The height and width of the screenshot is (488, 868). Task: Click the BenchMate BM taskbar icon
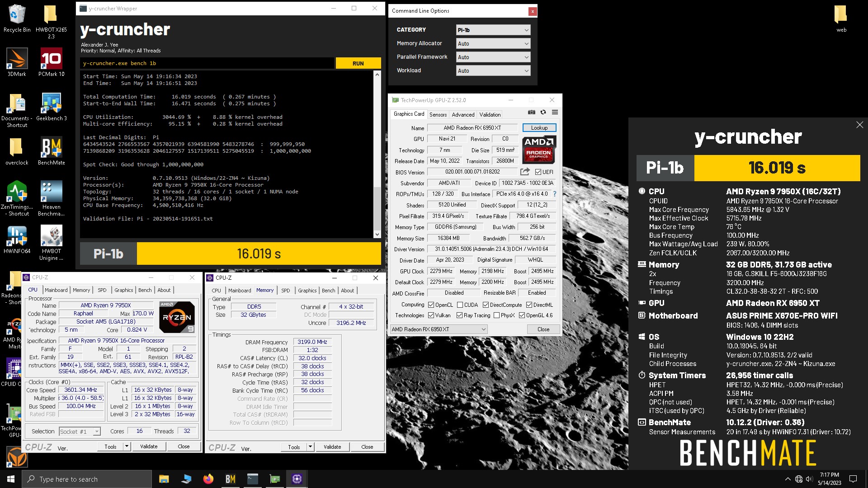tap(230, 479)
